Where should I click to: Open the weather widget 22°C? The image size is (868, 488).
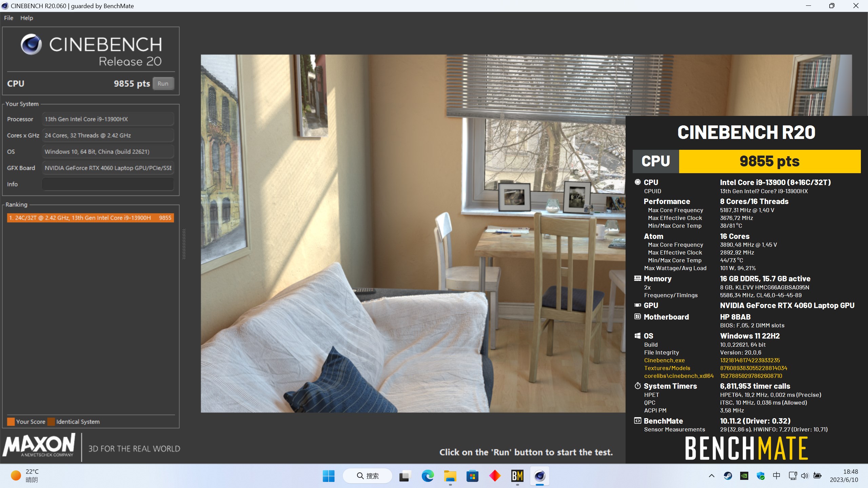pos(25,476)
